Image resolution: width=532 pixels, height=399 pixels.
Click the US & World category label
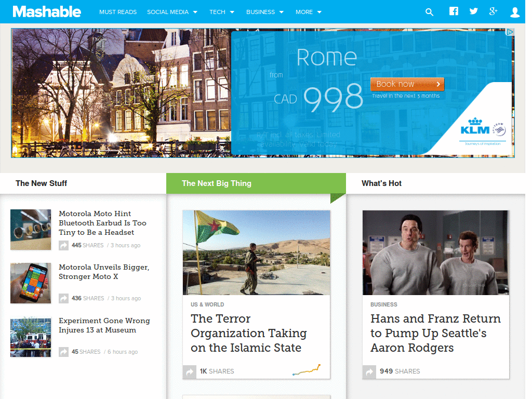[207, 304]
